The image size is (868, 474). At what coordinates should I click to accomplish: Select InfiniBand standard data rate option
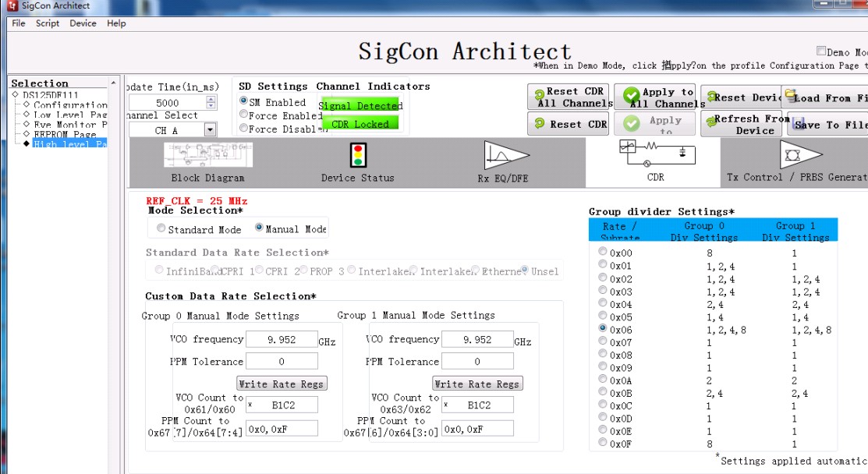159,270
